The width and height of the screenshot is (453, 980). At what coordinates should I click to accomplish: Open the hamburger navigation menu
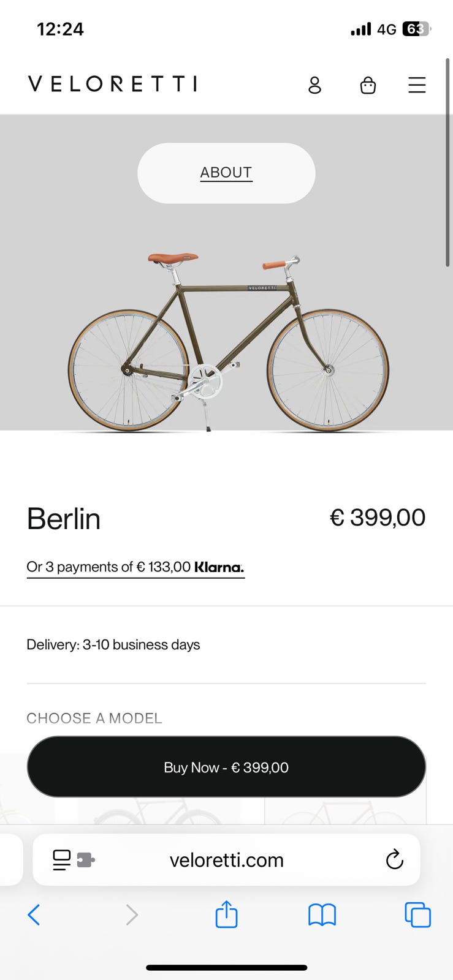(417, 85)
